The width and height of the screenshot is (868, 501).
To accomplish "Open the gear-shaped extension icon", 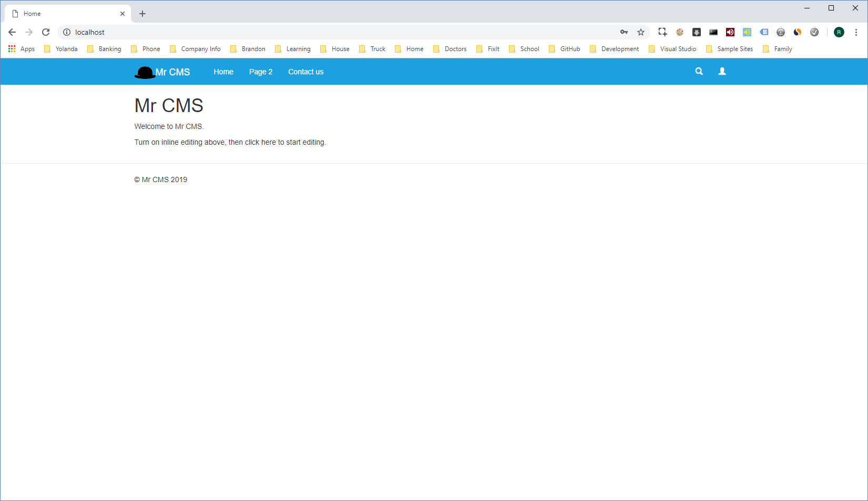I will coord(781,32).
